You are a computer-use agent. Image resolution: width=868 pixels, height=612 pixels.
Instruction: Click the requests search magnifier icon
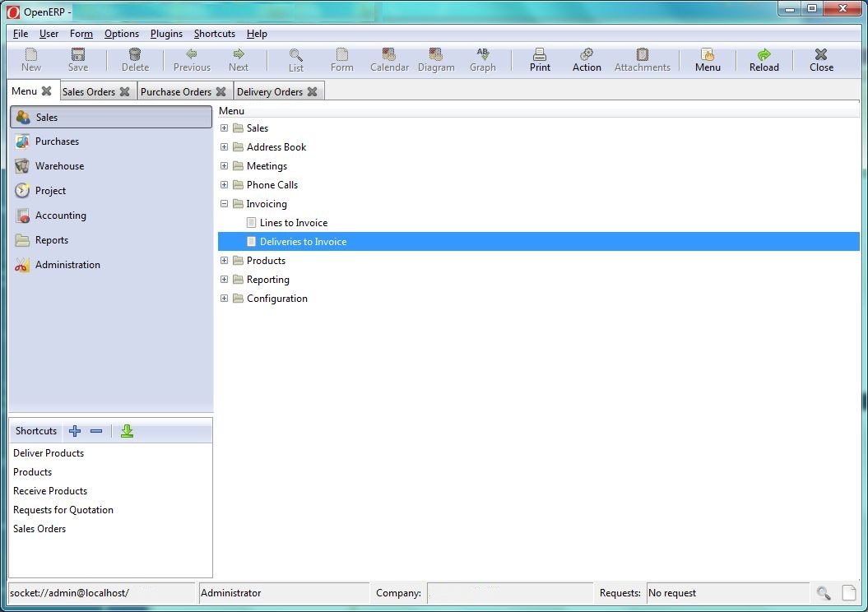click(824, 593)
